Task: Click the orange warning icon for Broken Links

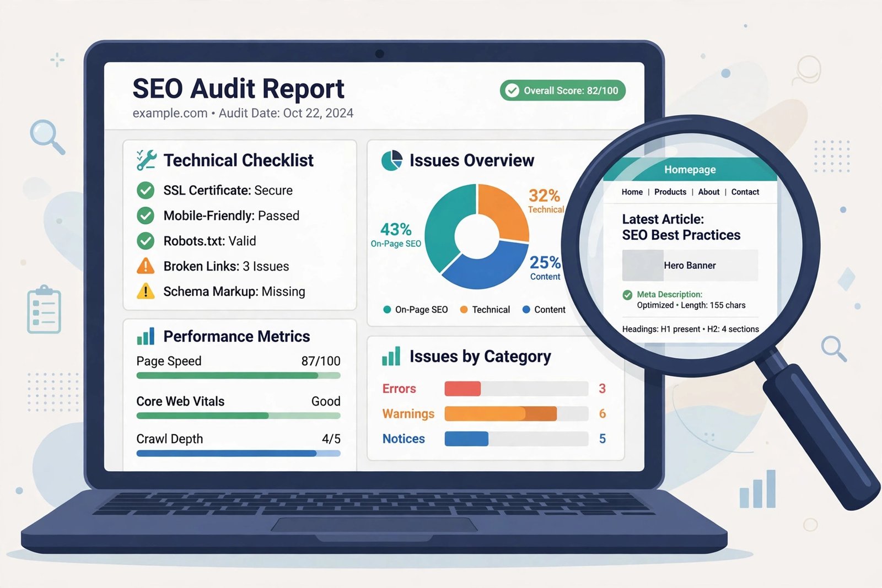Action: coord(146,266)
